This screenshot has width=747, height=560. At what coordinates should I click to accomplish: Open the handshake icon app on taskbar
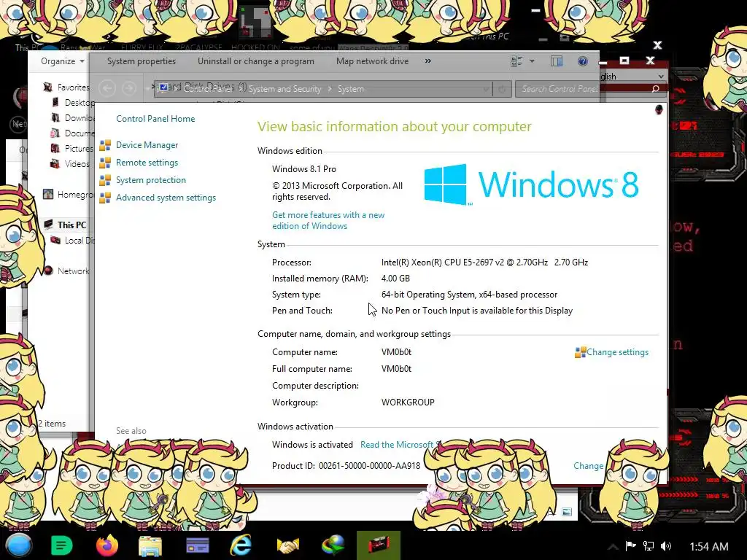[287, 545]
